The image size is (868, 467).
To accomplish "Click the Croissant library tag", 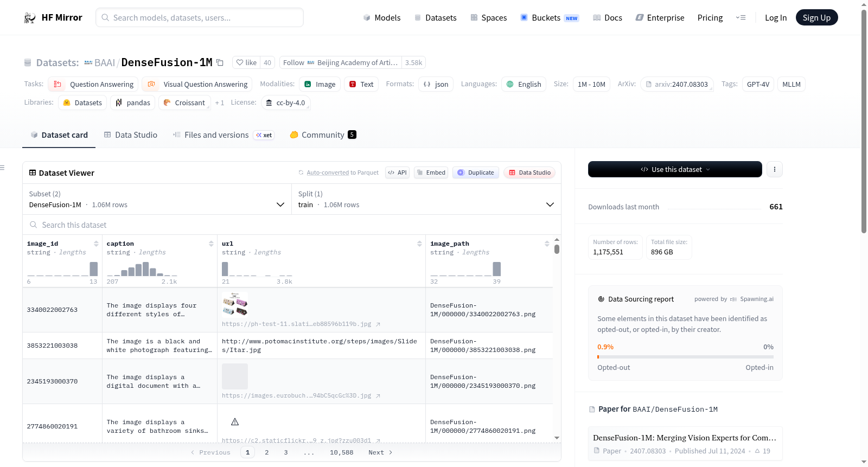I will click(x=184, y=103).
